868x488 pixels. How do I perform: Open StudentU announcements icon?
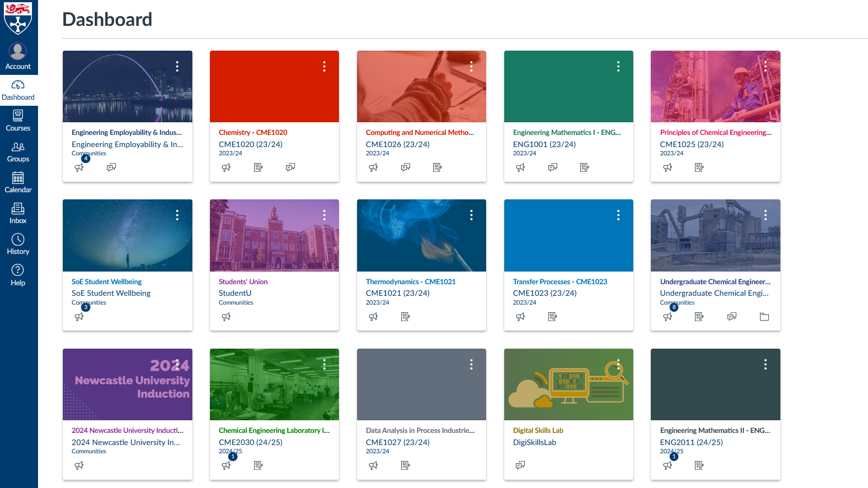[227, 317]
